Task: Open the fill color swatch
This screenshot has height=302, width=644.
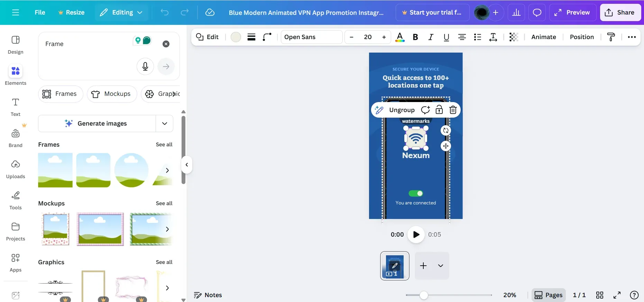Action: 236,37
